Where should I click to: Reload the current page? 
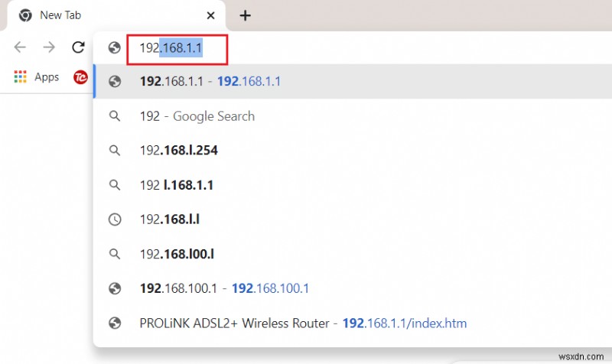click(78, 47)
